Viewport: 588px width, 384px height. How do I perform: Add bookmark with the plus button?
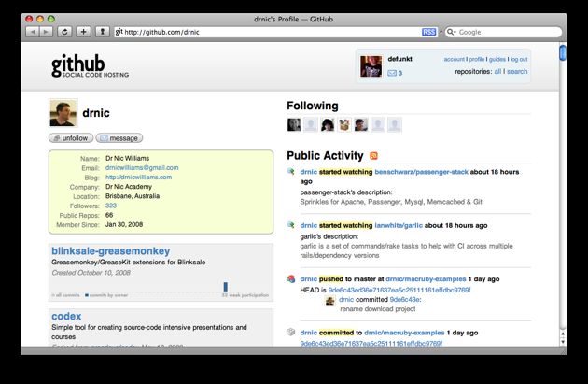(83, 32)
